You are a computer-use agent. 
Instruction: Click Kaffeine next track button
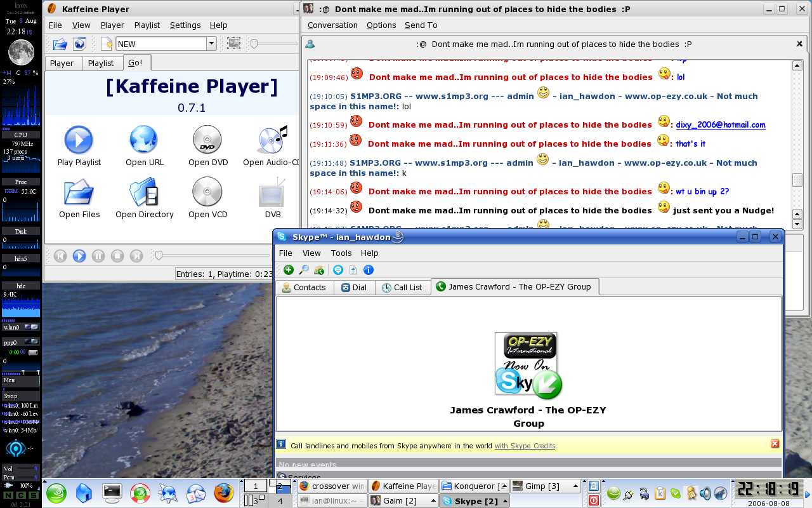[x=136, y=256]
